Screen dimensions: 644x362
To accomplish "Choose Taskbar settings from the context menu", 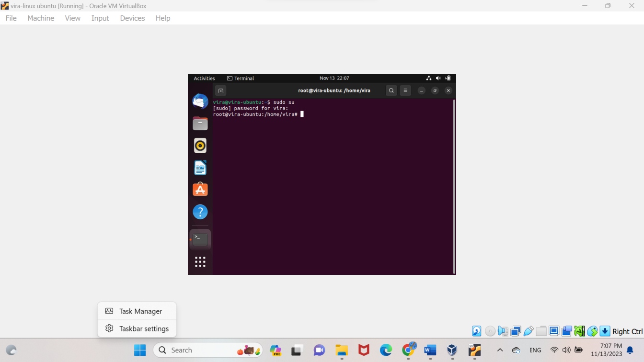I will point(137,328).
